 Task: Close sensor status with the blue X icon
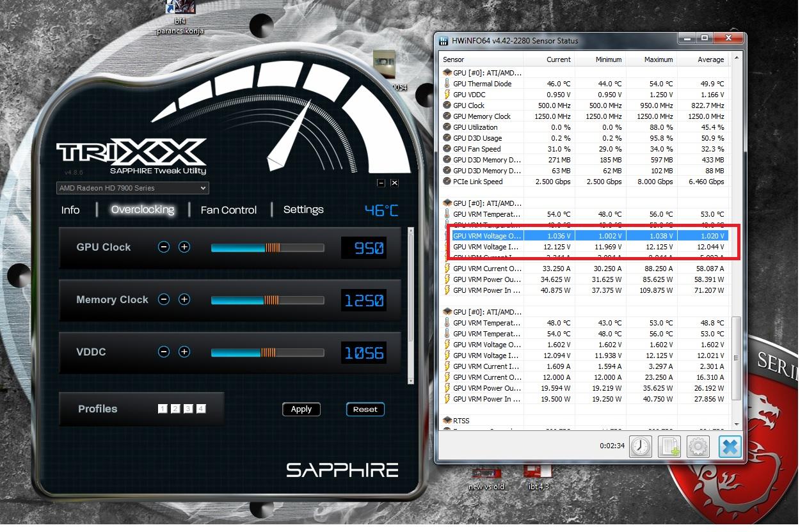point(729,446)
